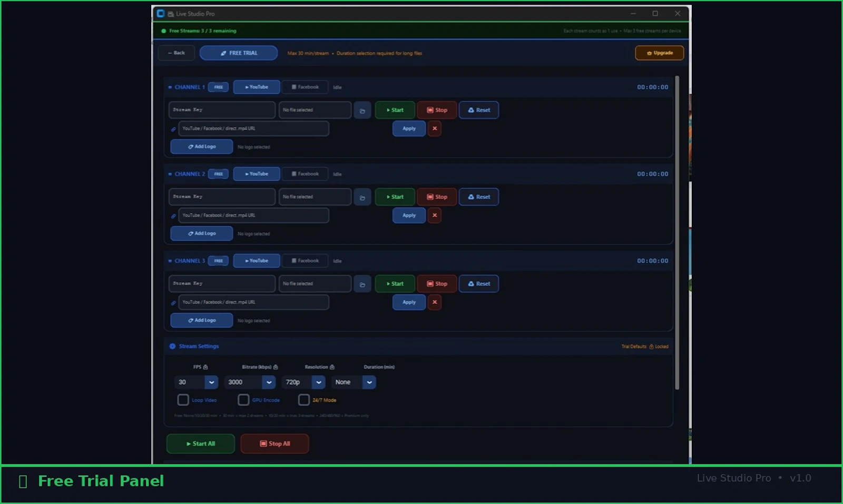Click the Channel 1 video URL field
Viewport: 843px width, 504px height.
[253, 129]
